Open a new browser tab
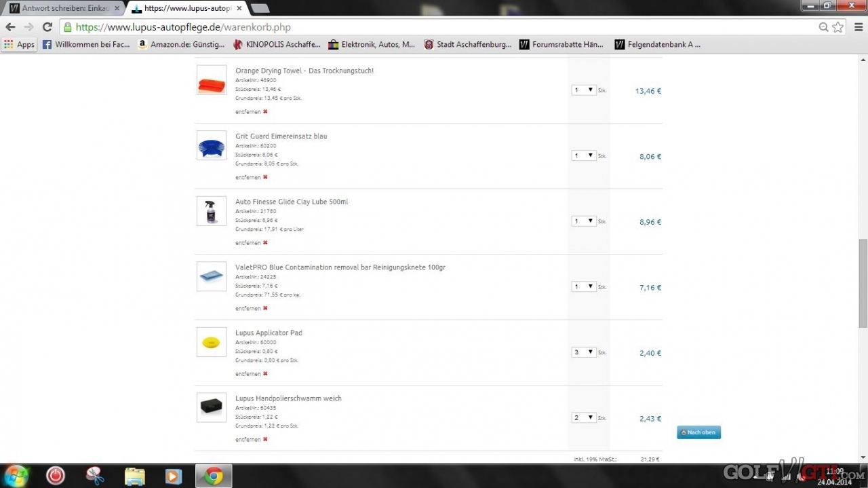 pyautogui.click(x=260, y=8)
